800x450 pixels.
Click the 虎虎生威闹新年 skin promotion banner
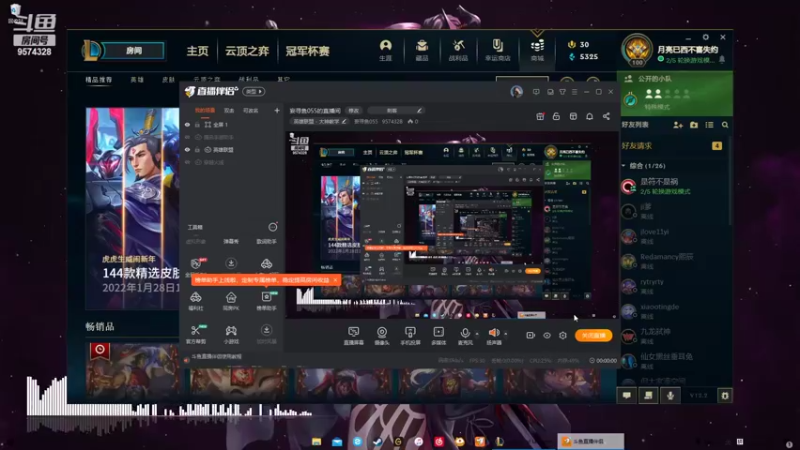pos(133,208)
